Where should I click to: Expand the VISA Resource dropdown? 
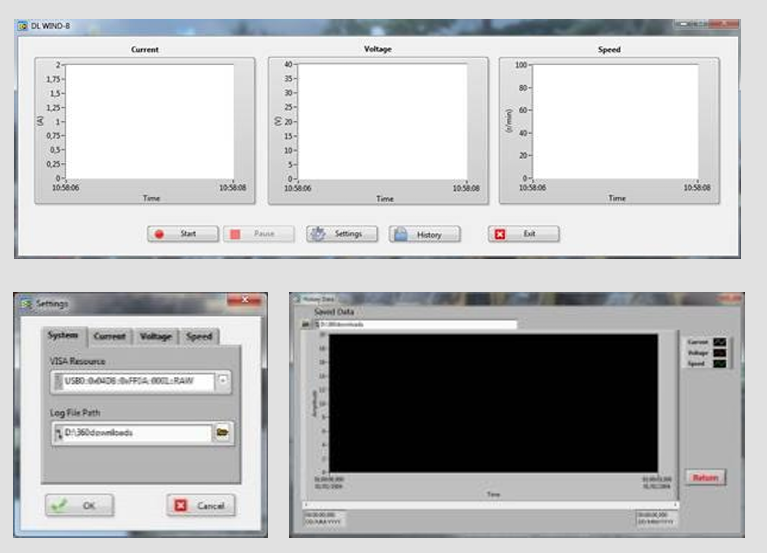(x=224, y=380)
